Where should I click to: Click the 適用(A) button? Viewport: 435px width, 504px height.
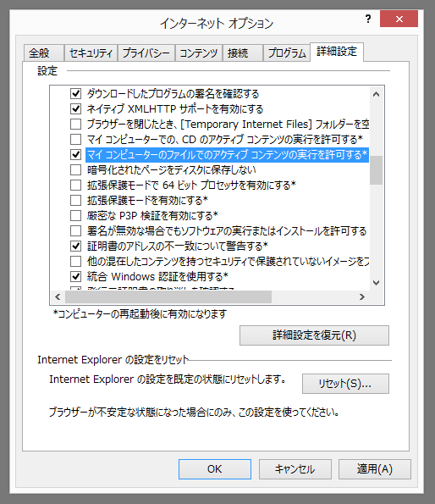375,469
